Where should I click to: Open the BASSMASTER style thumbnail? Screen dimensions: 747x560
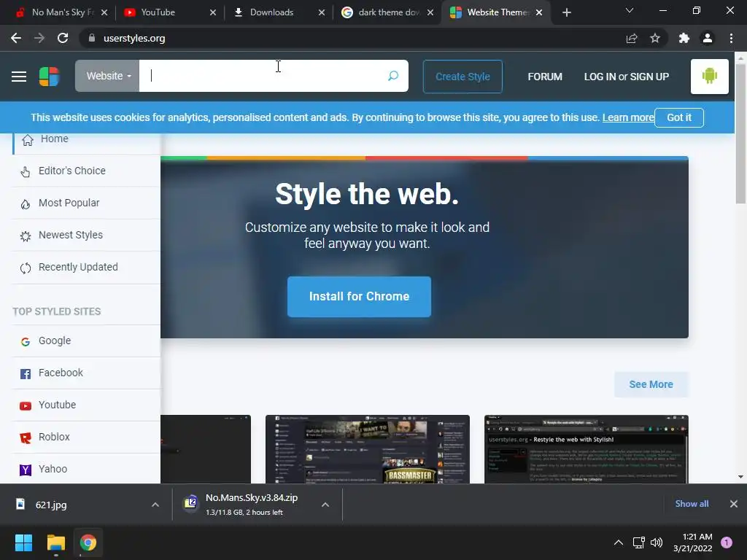pyautogui.click(x=368, y=449)
